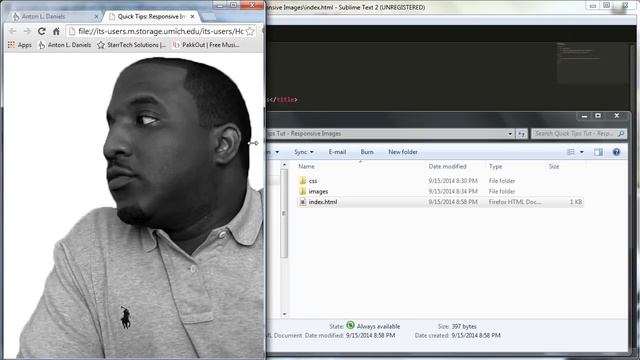Sort files by Date modified column

tap(447, 167)
